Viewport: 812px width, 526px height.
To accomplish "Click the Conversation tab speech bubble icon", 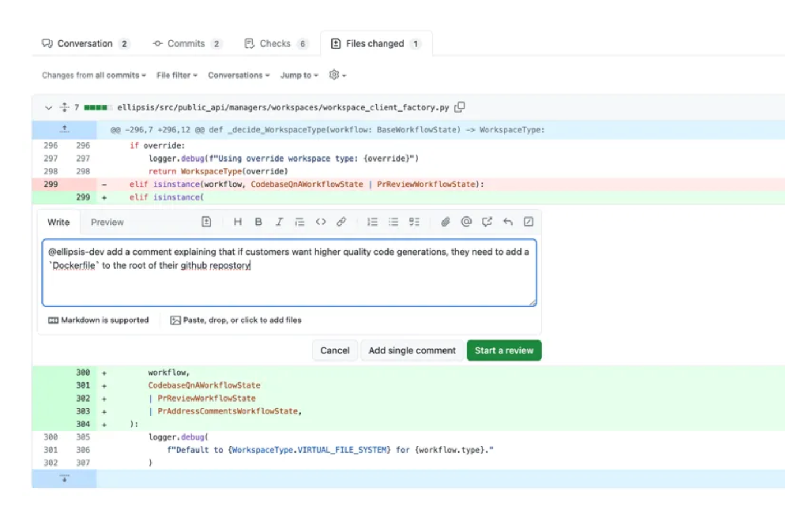I will pyautogui.click(x=48, y=44).
